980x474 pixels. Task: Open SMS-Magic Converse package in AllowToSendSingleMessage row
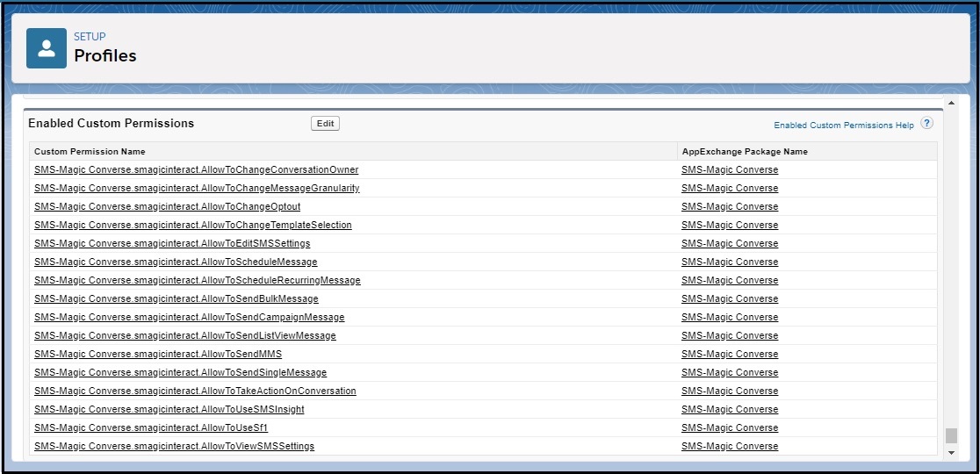(730, 372)
